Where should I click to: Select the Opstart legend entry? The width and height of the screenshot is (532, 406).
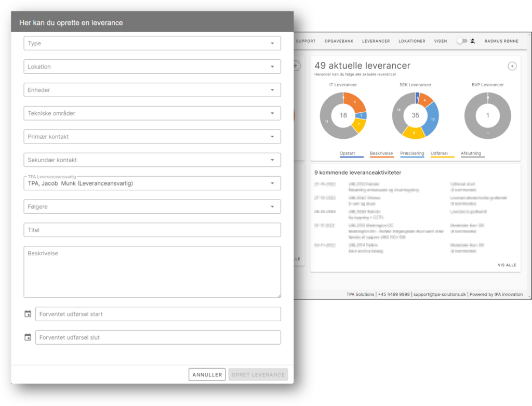pyautogui.click(x=351, y=154)
